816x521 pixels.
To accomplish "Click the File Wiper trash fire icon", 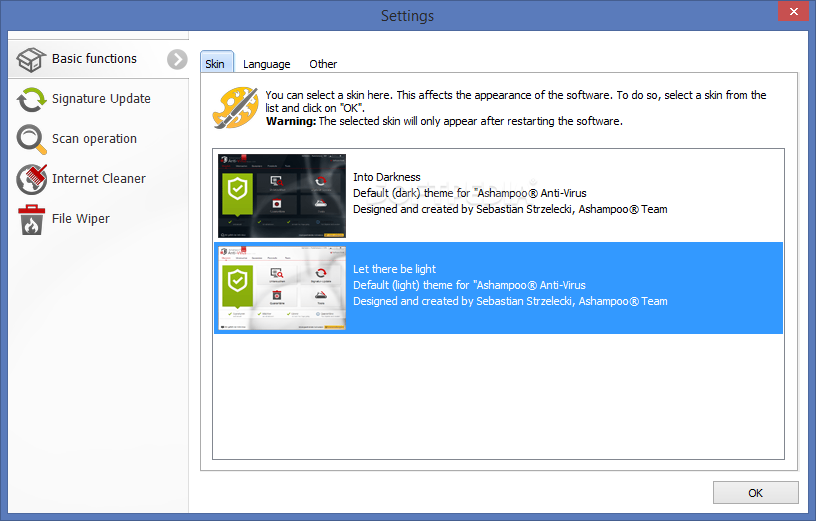I will [x=31, y=219].
